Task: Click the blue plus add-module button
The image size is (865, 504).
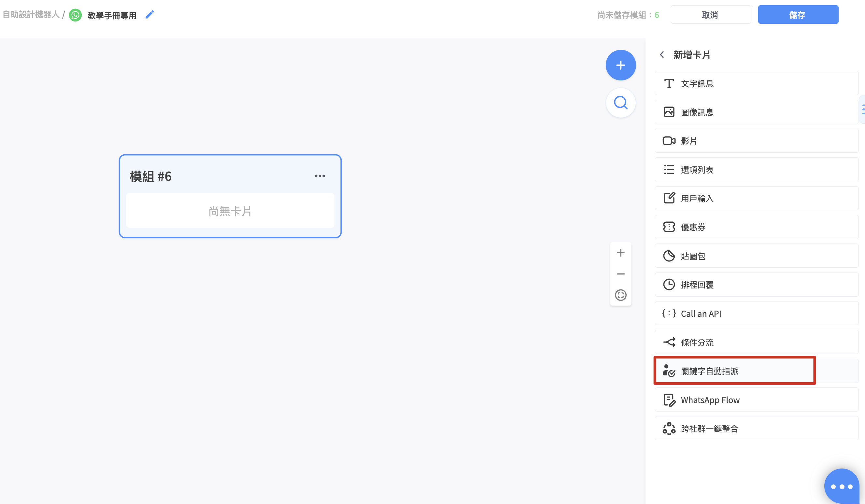Action: tap(620, 65)
